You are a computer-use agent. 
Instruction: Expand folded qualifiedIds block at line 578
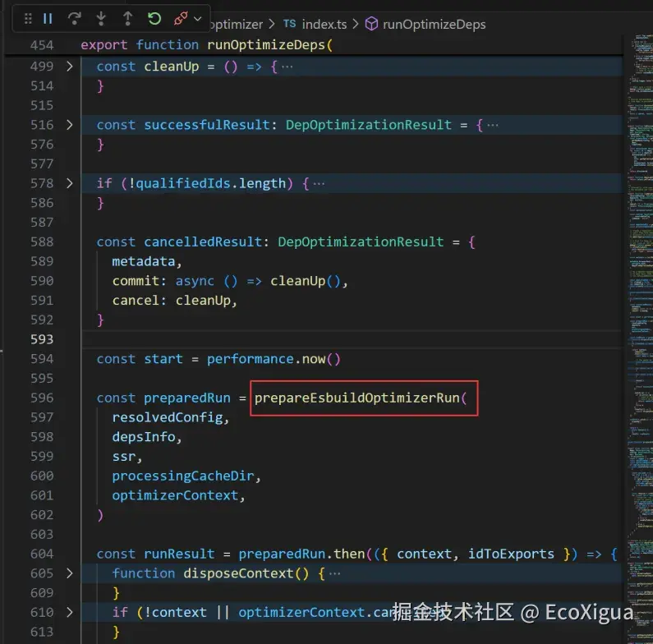tap(70, 183)
